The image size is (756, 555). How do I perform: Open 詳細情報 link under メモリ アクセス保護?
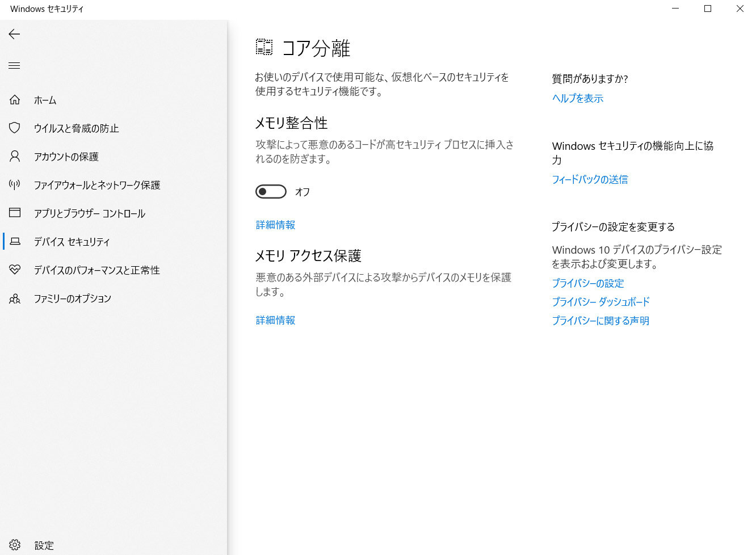pos(275,320)
